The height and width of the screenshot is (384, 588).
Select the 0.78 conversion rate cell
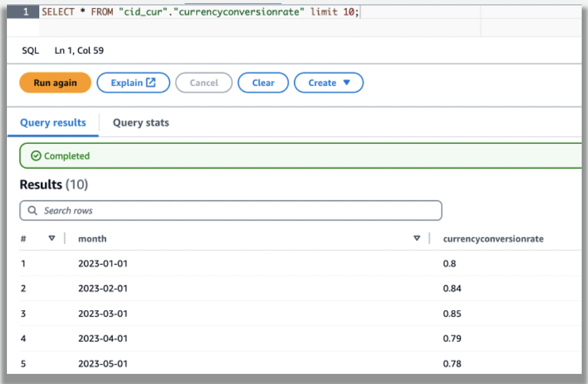coord(452,363)
